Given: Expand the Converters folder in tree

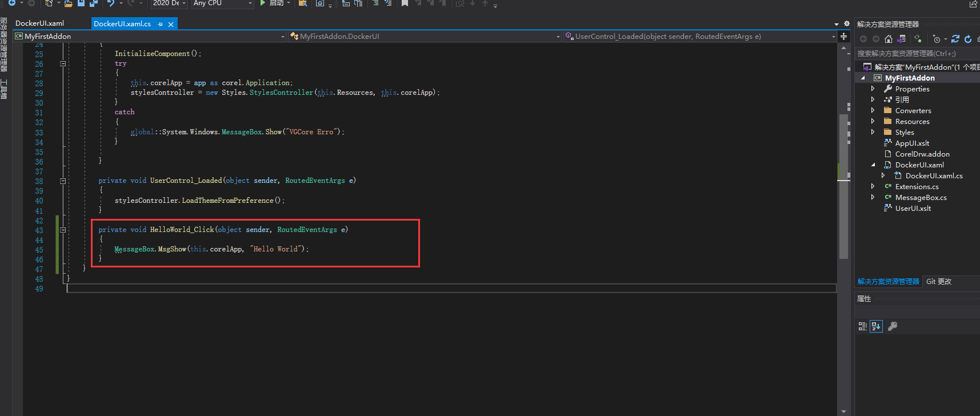Looking at the screenshot, I should (873, 110).
